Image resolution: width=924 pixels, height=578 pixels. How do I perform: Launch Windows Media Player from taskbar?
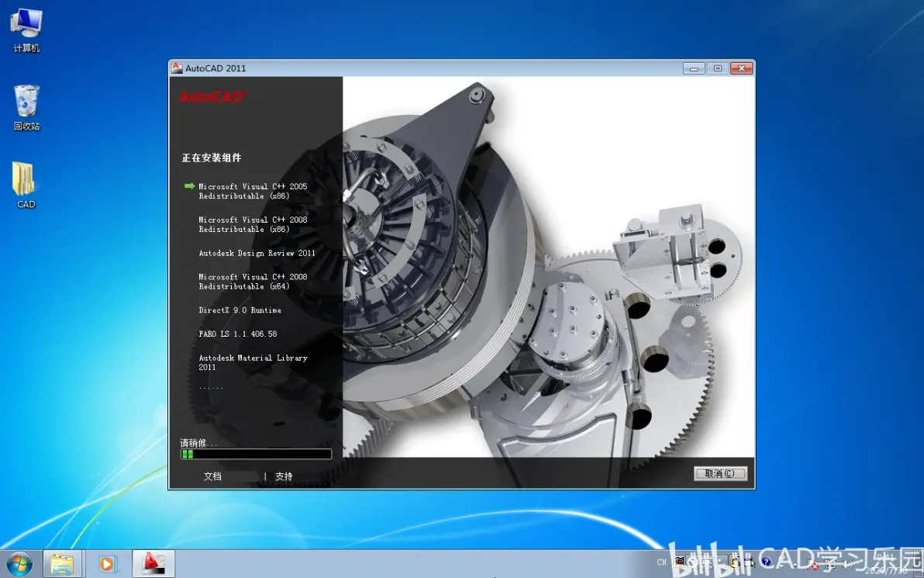tap(107, 564)
